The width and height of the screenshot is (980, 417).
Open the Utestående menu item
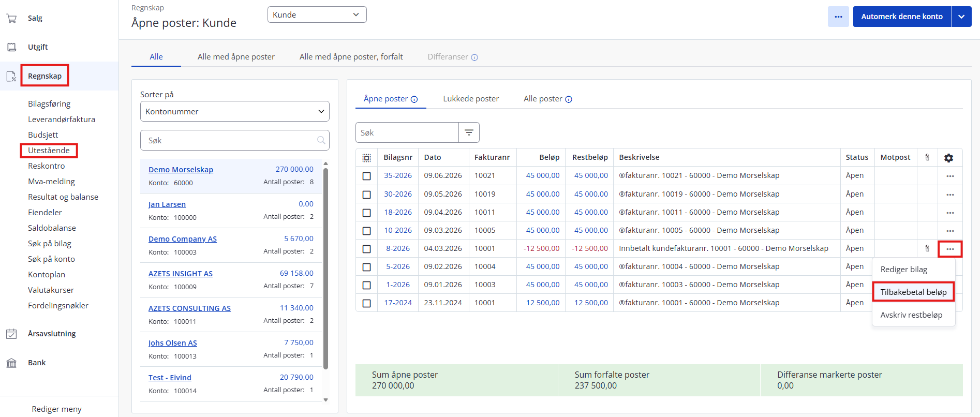(x=49, y=151)
